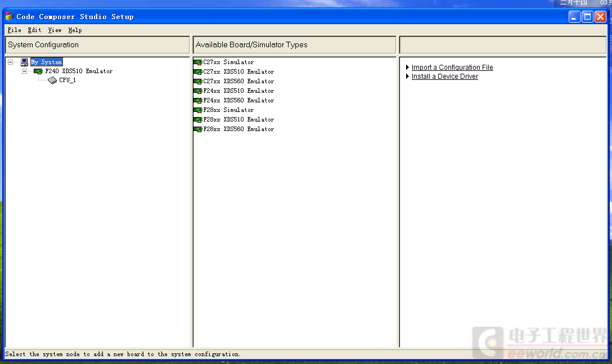This screenshot has height=364, width=612.
Task: Click the Install a Device Driver link
Action: click(x=444, y=76)
